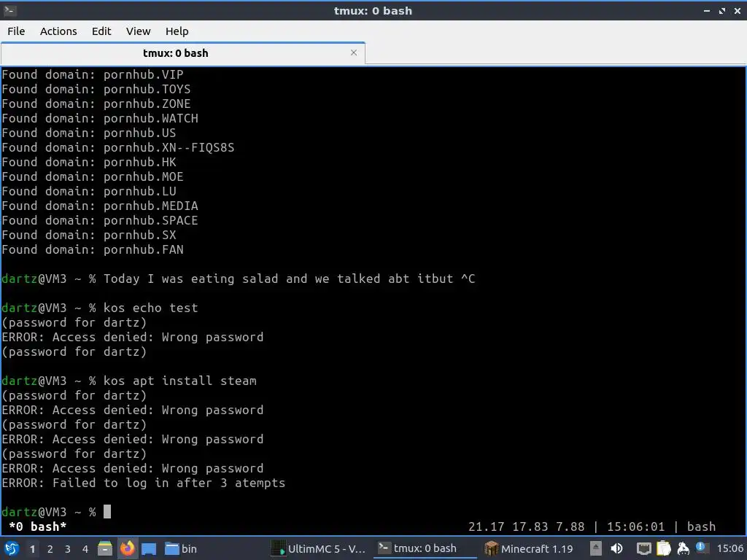Screen dimensions: 747x560
Task: Open the network connection tray icon
Action: [x=643, y=548]
